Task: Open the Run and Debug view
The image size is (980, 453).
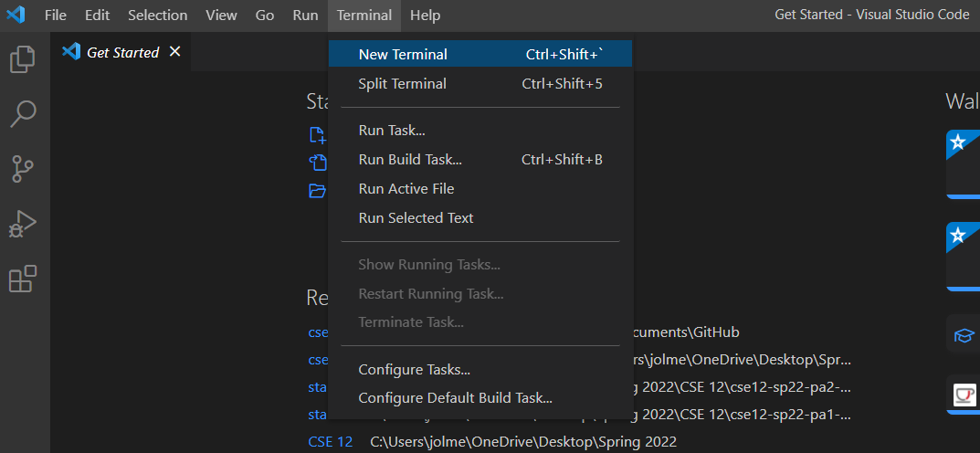Action: click(x=23, y=224)
